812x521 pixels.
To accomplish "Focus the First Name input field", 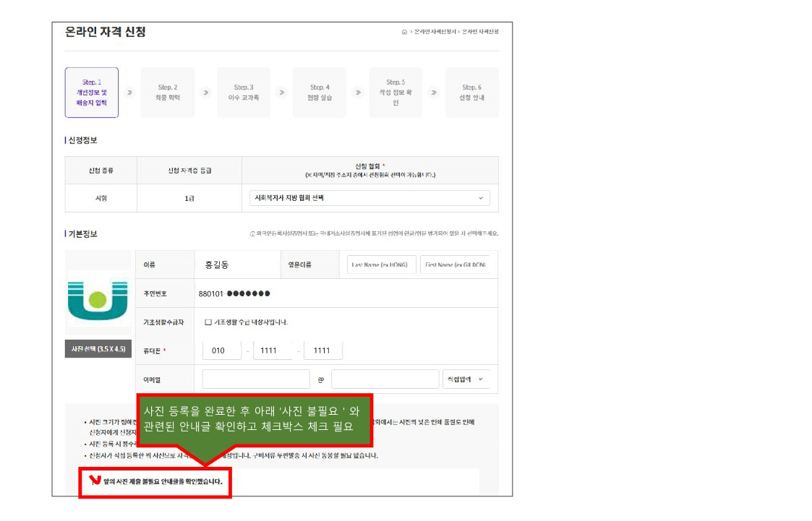I will click(456, 265).
